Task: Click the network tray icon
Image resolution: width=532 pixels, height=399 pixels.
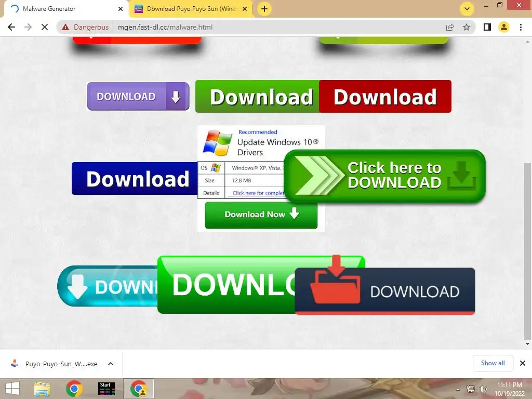Action: click(471, 389)
